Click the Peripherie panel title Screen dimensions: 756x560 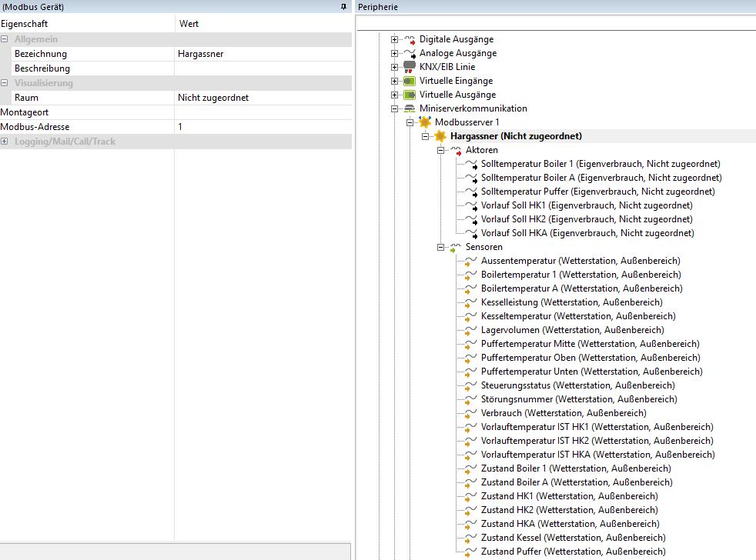coord(377,7)
